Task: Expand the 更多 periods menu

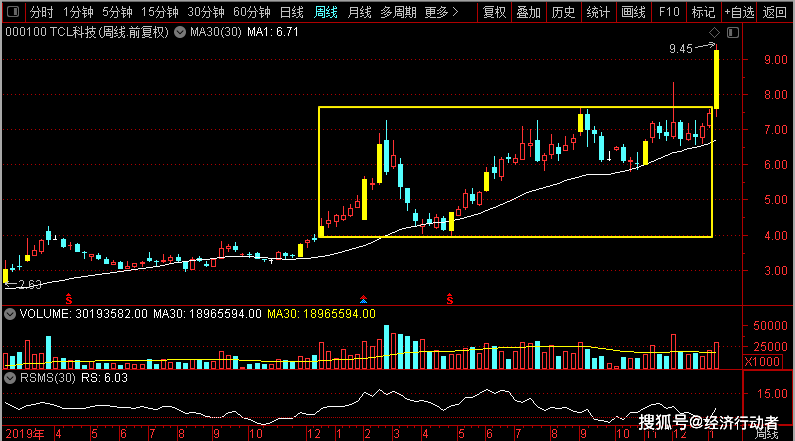Action: pyautogui.click(x=441, y=12)
